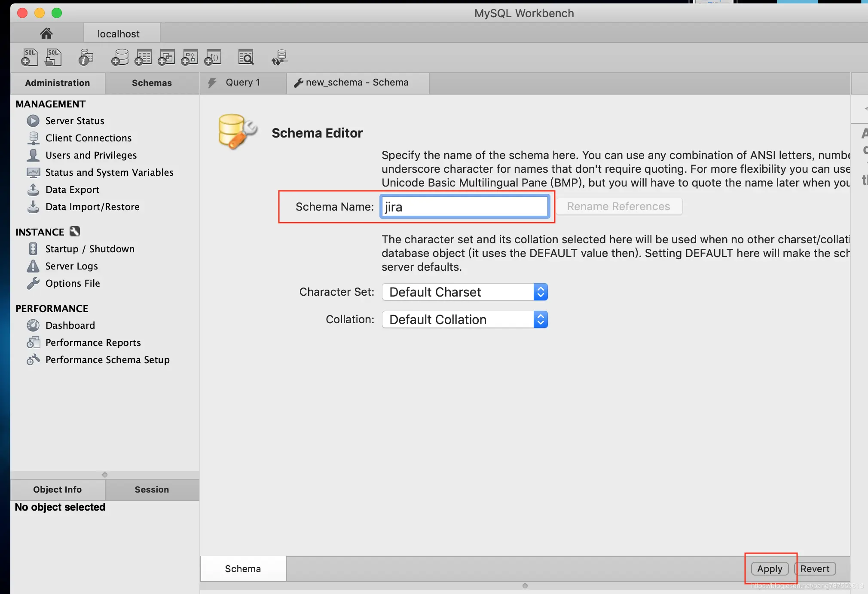Click the Apply button
This screenshot has width=868, height=594.
click(769, 569)
